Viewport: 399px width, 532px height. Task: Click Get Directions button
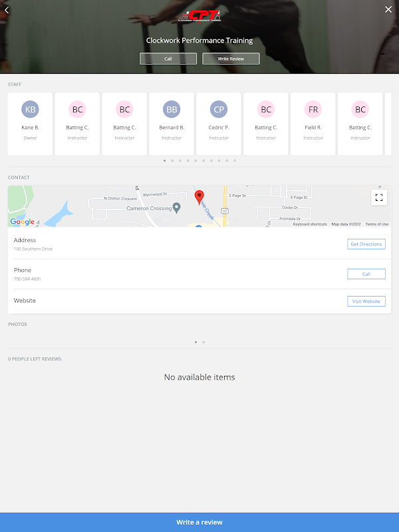tap(366, 244)
